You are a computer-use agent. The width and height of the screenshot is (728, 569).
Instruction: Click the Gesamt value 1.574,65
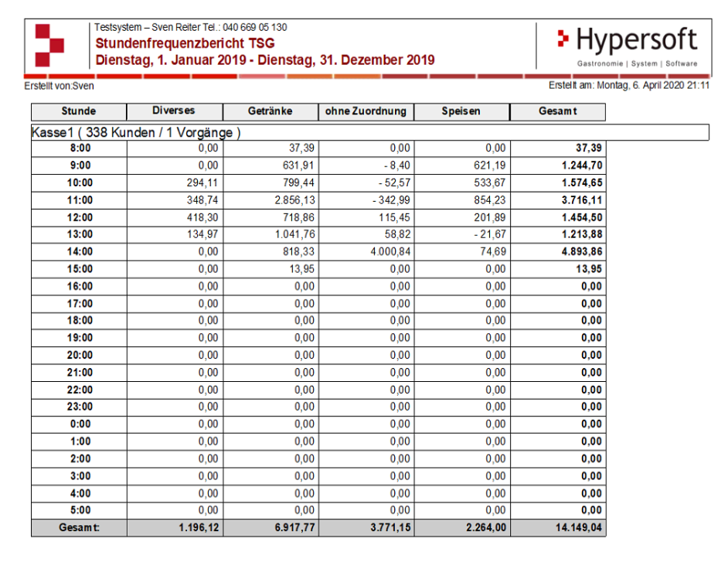(582, 182)
